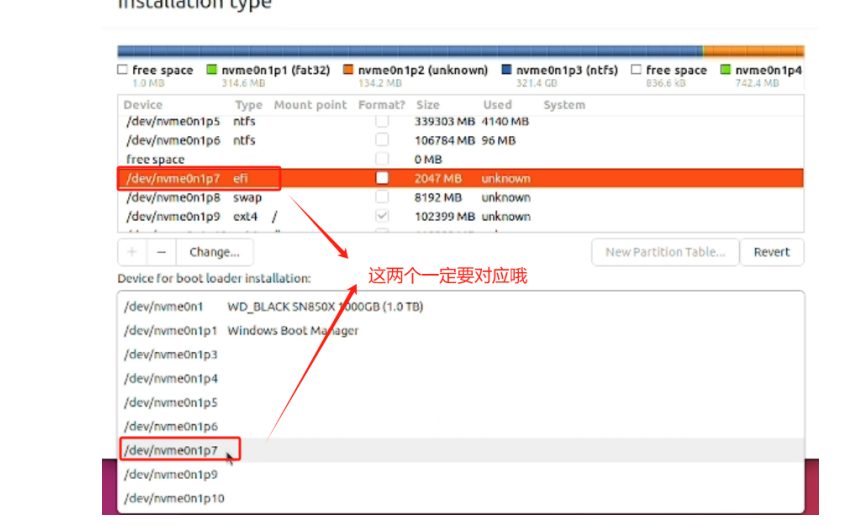The image size is (844, 526).
Task: Uncheck format checkbox for nvme0n1p9 ext4
Action: [382, 216]
